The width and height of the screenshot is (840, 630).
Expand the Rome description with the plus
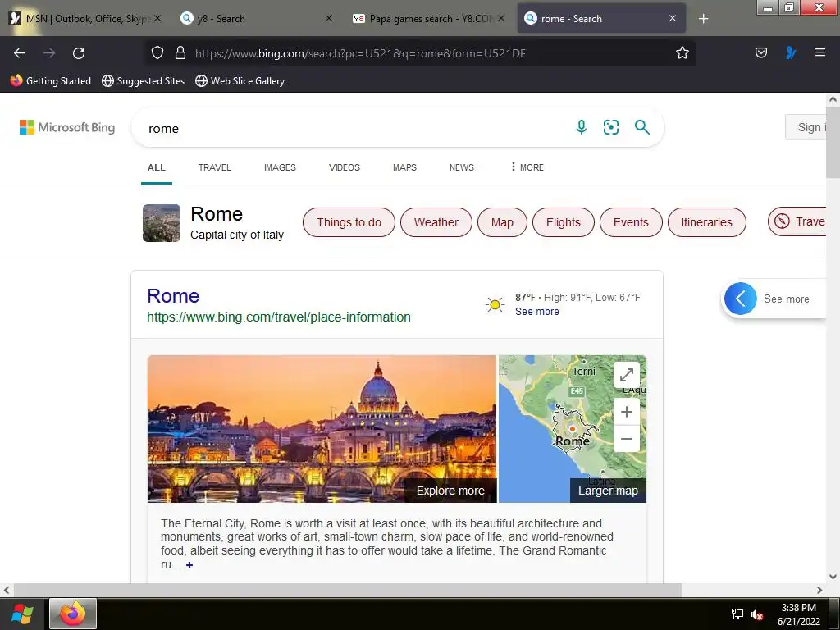189,565
